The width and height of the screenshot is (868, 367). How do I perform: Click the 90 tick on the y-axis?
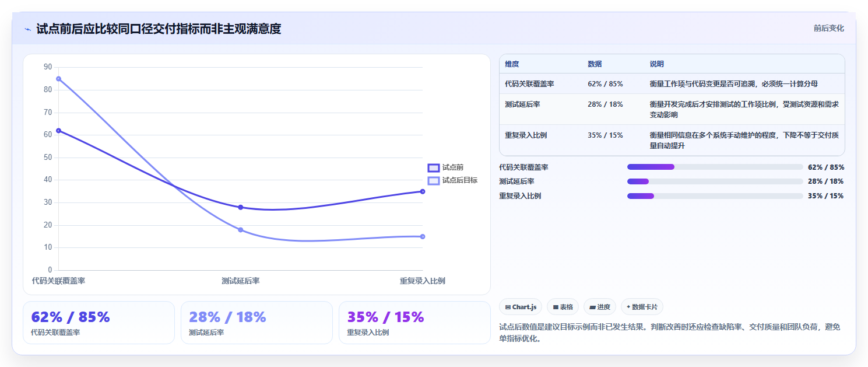(48, 67)
